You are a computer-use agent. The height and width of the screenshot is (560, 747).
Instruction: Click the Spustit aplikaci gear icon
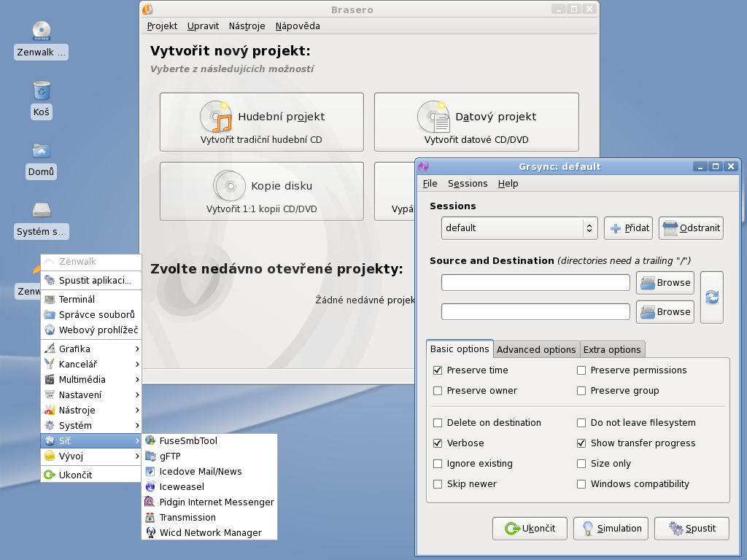(x=50, y=281)
